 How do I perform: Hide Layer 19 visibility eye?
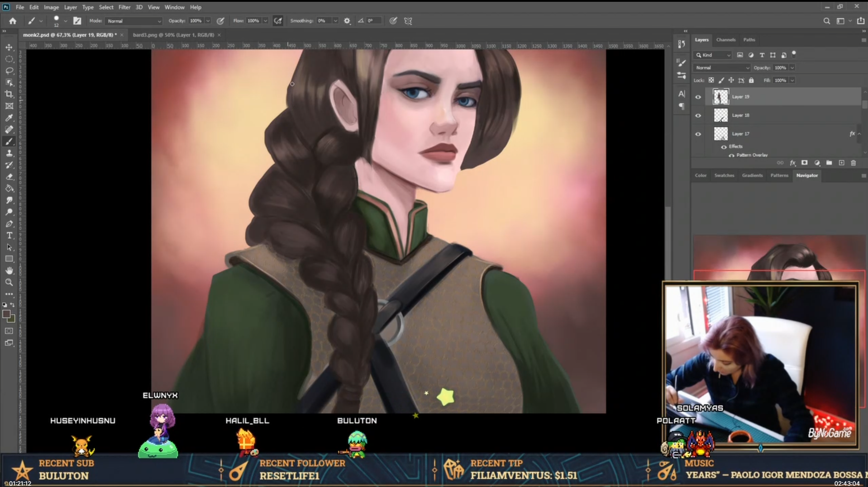[698, 97]
